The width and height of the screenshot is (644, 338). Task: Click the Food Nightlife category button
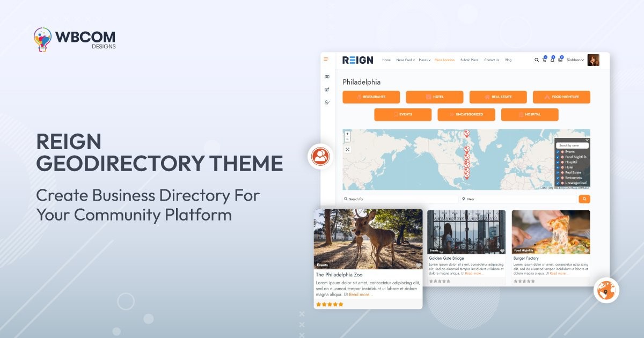[x=561, y=97]
